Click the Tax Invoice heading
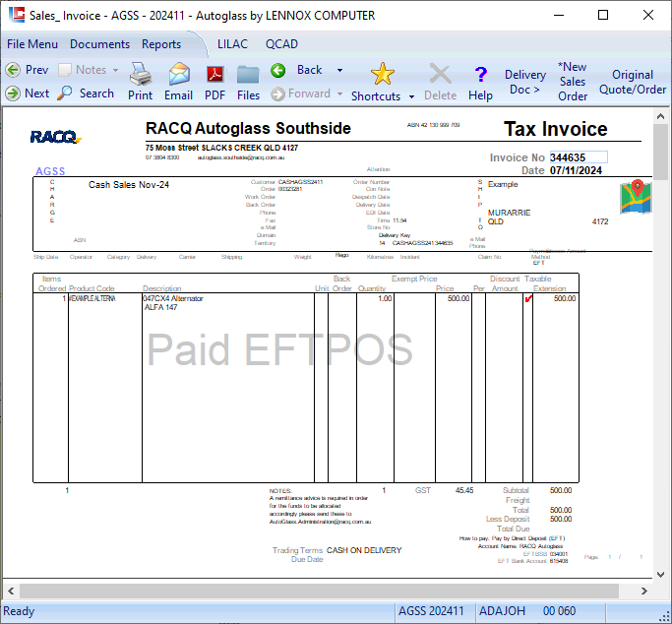Screen dimensions: 672x624 pyautogui.click(x=556, y=129)
